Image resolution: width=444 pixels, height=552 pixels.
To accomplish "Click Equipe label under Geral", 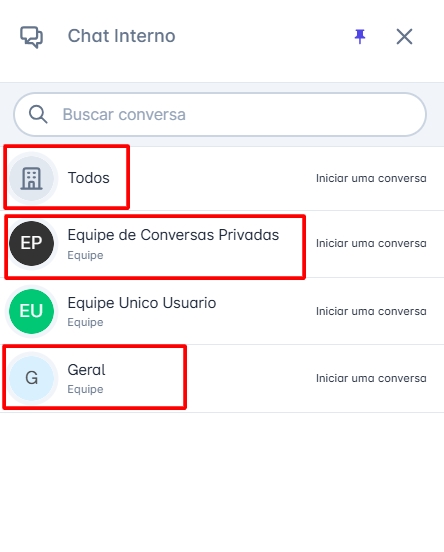I will 85,389.
